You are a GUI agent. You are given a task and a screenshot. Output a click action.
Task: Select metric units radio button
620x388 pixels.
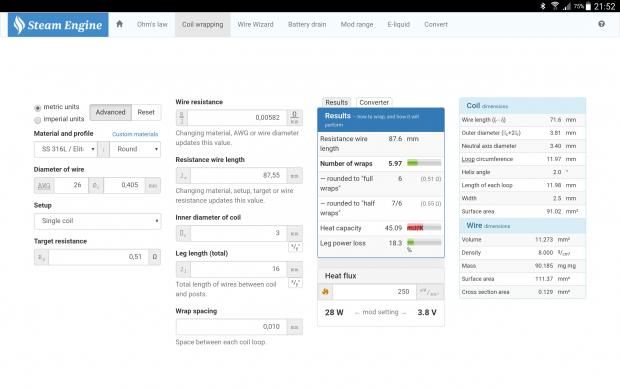[x=38, y=108]
